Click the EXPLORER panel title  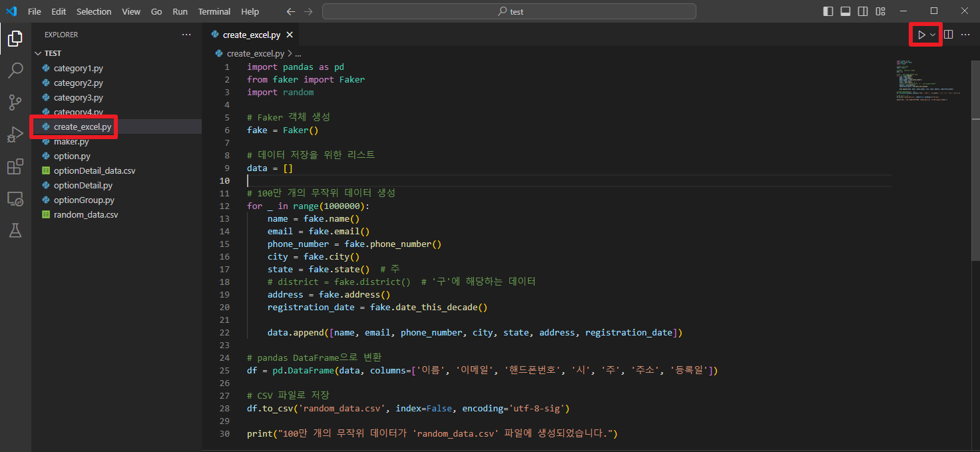click(x=61, y=35)
